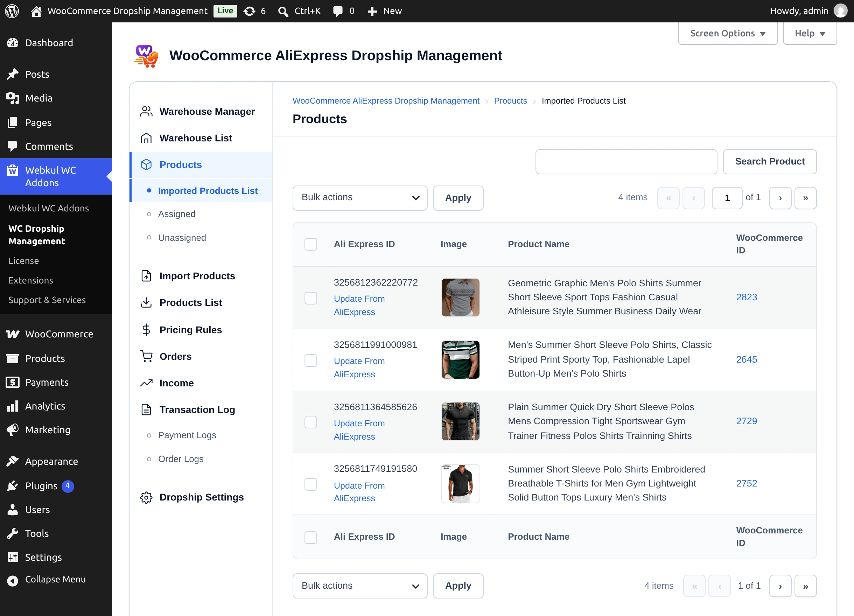Viewport: 854px width, 616px height.
Task: Click the Pages icon in sidebar
Action: 13,122
